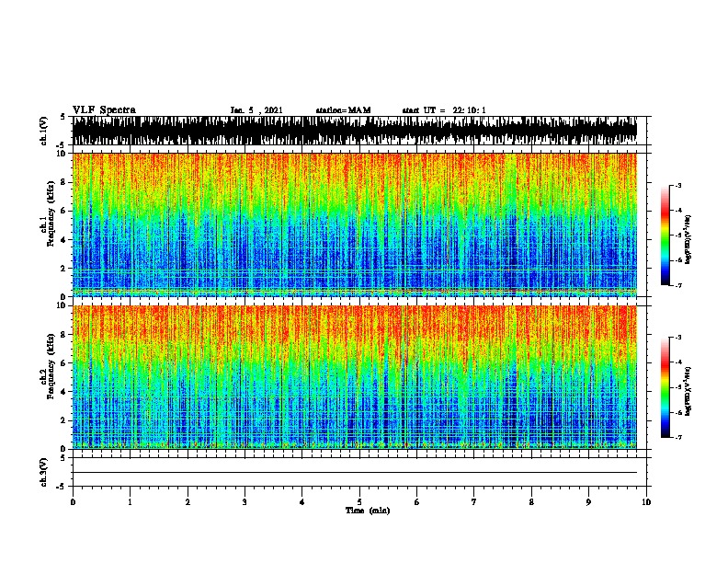
Task: Click ch.2 colorbar log(PSD) units label
Action: click(688, 392)
